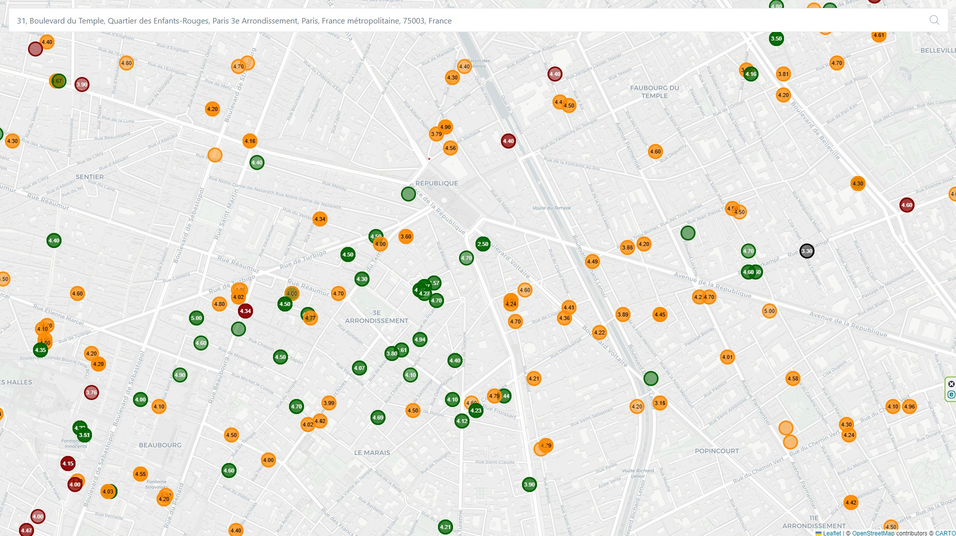Select the orange 4.34 marker
The width and height of the screenshot is (956, 536).
[x=319, y=219]
